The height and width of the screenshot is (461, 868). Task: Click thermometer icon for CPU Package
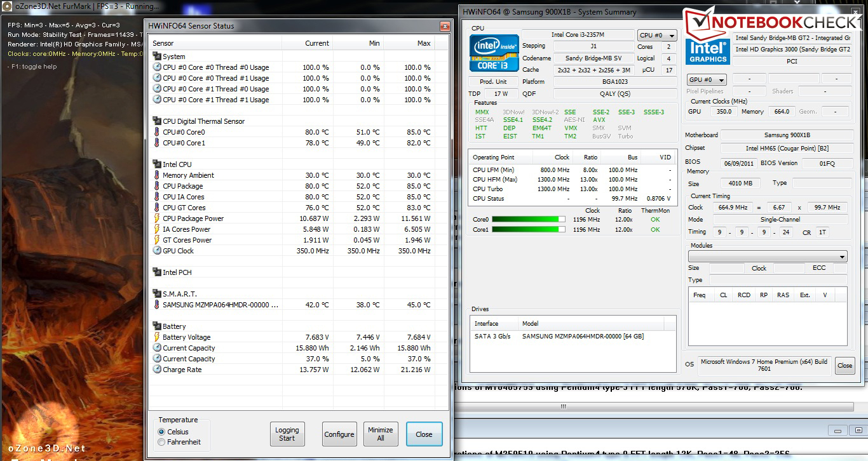click(x=157, y=186)
